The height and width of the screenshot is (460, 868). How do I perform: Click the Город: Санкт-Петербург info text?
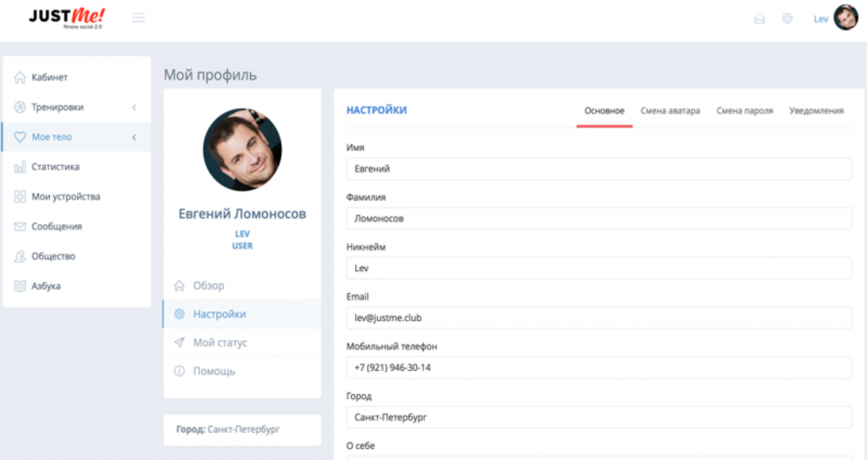228,429
